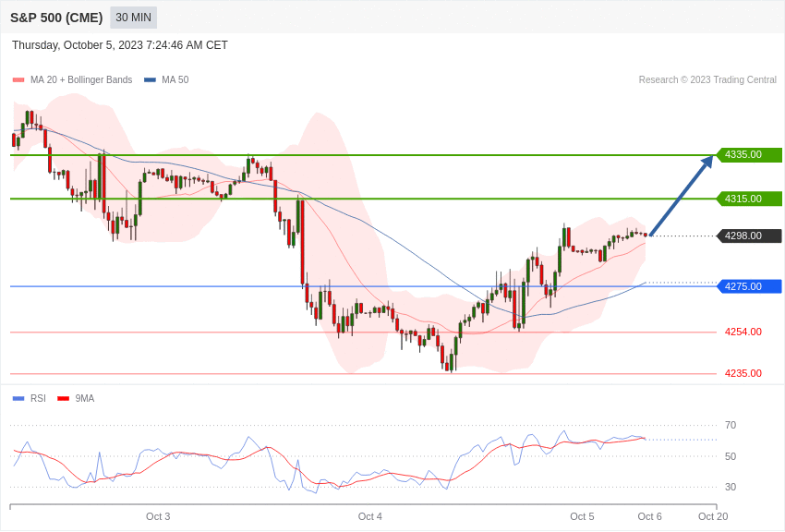
Task: Click the Oct 4 date axis label
Action: (x=370, y=516)
